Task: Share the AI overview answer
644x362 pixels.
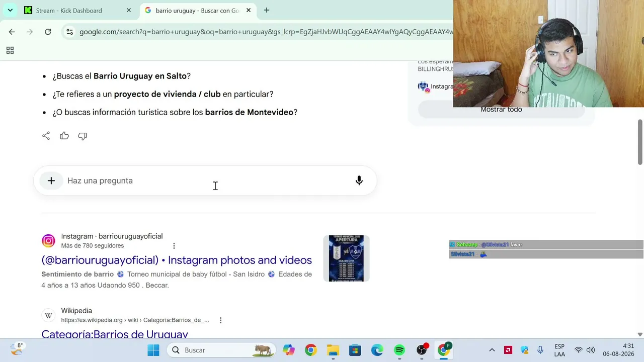Action: (46, 136)
